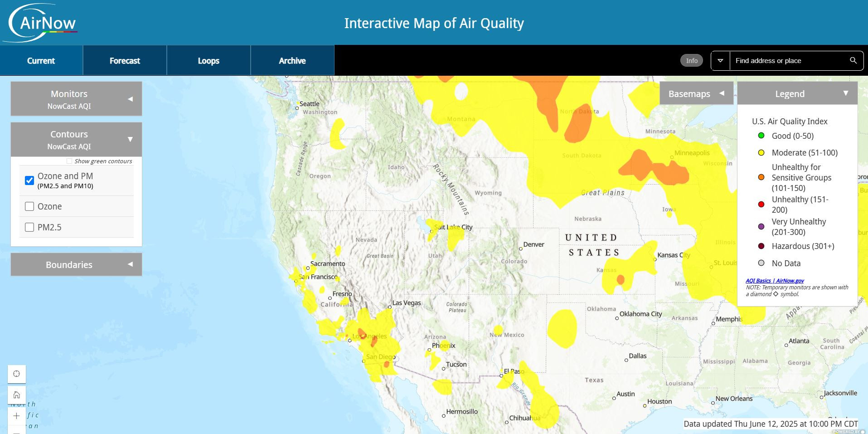
Task: Click the No Data gray legend dot
Action: pyautogui.click(x=761, y=263)
